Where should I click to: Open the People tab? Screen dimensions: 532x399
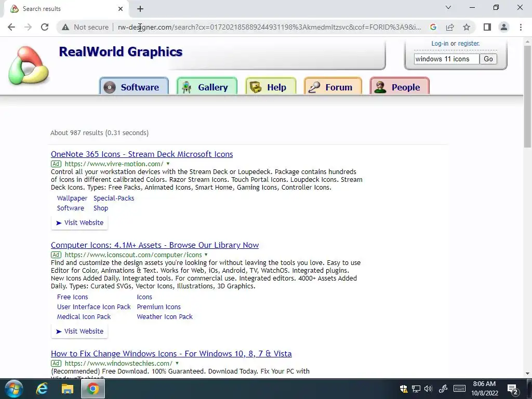(x=400, y=87)
